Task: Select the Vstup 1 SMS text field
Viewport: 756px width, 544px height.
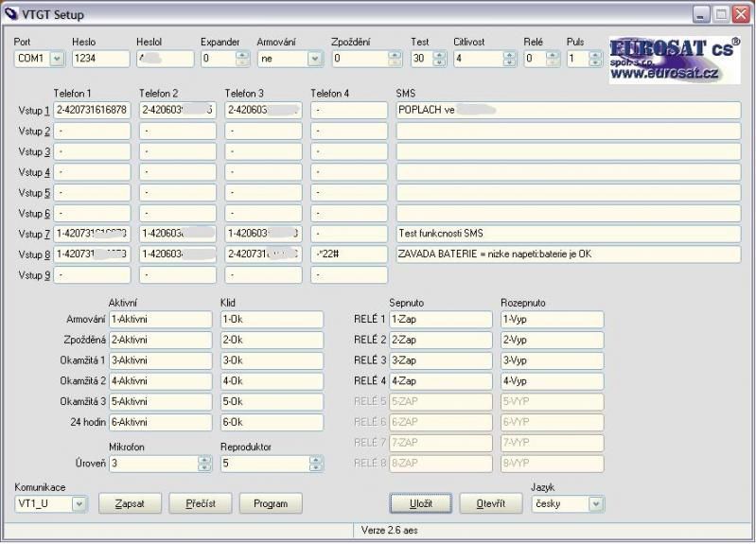Action: pos(568,110)
